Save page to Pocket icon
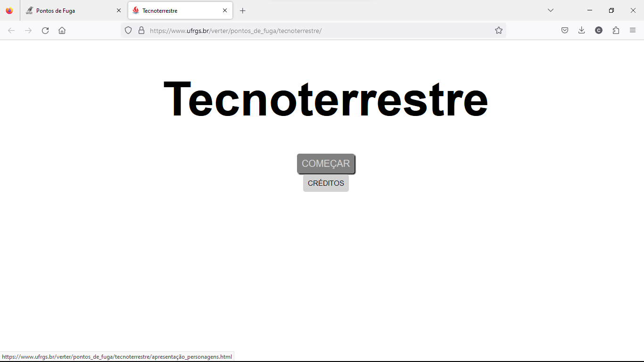644x362 pixels. pyautogui.click(x=565, y=31)
